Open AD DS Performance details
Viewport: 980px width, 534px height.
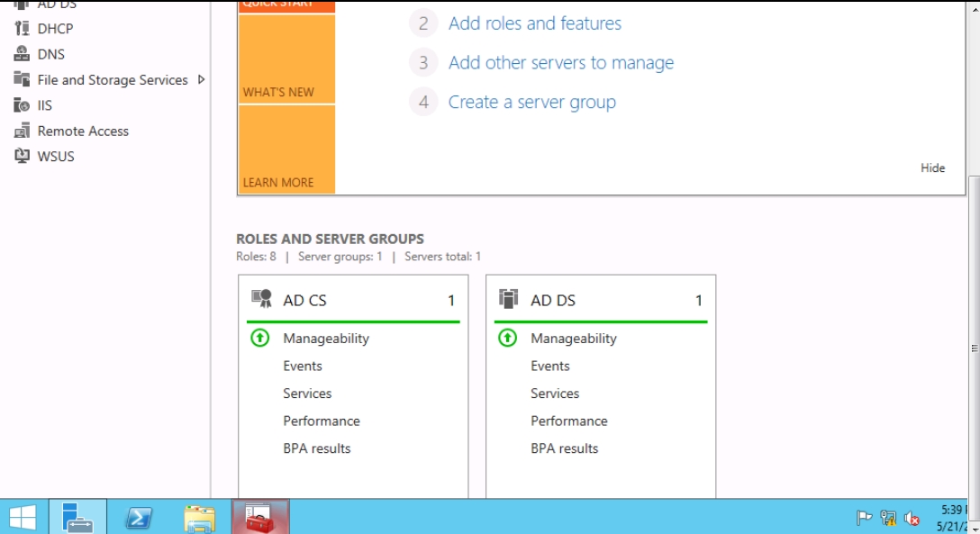coord(568,421)
